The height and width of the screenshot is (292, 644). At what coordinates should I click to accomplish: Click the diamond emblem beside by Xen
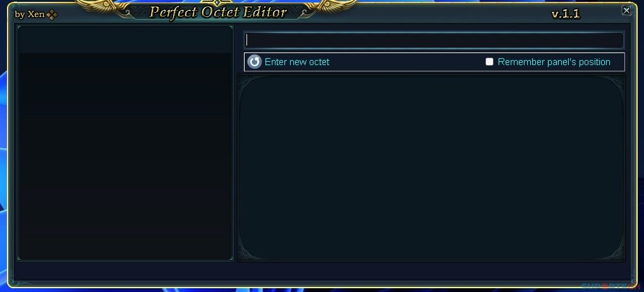click(x=52, y=15)
